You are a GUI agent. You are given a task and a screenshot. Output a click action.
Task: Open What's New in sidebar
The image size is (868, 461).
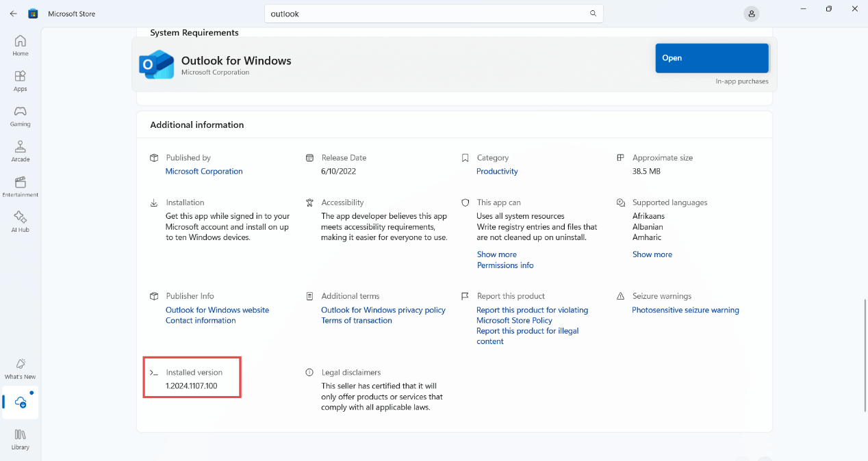tap(21, 369)
